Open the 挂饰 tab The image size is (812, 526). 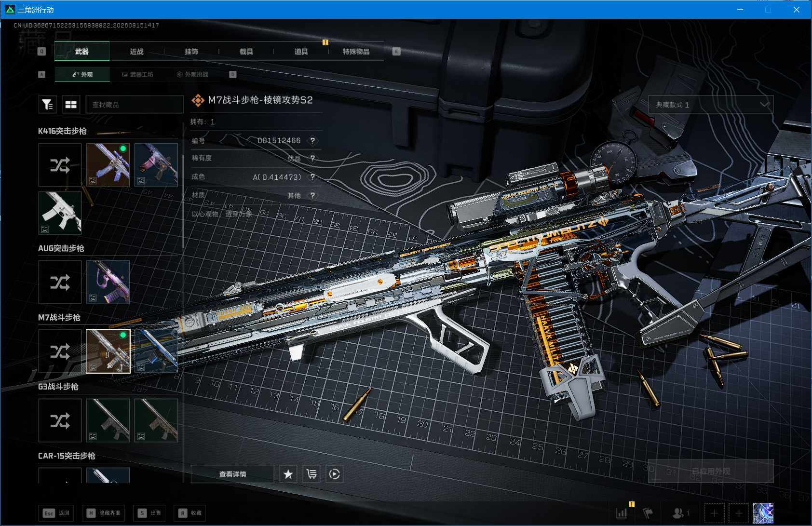(x=191, y=52)
